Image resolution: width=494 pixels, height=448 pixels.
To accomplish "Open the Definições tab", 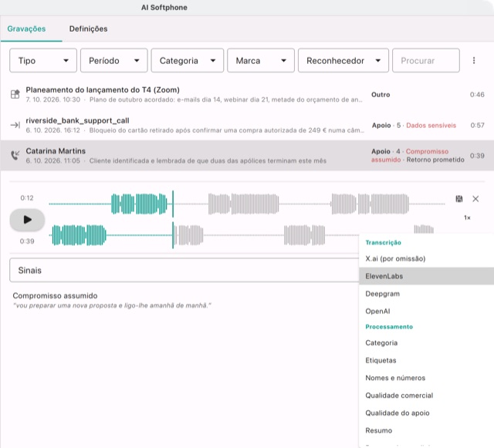I will (88, 29).
